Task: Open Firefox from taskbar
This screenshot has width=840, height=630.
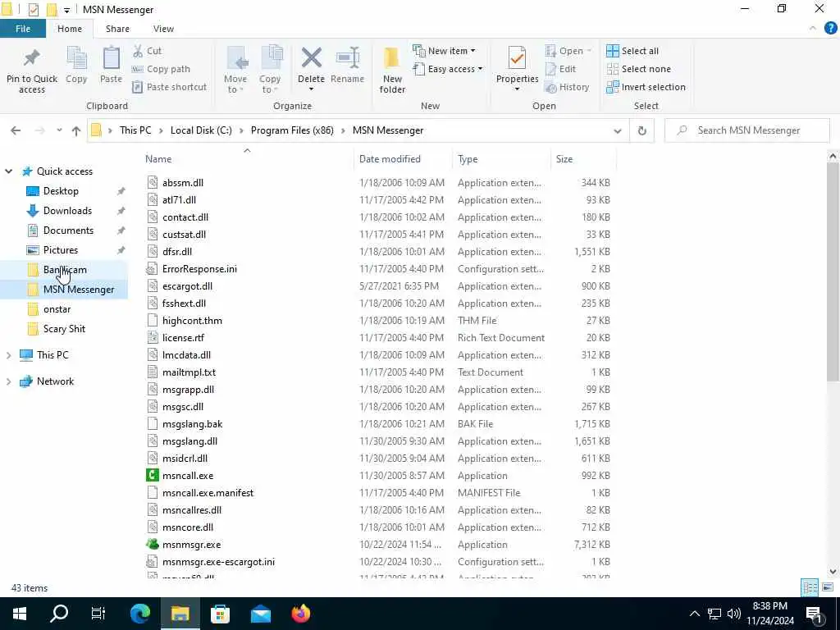Action: click(x=300, y=614)
